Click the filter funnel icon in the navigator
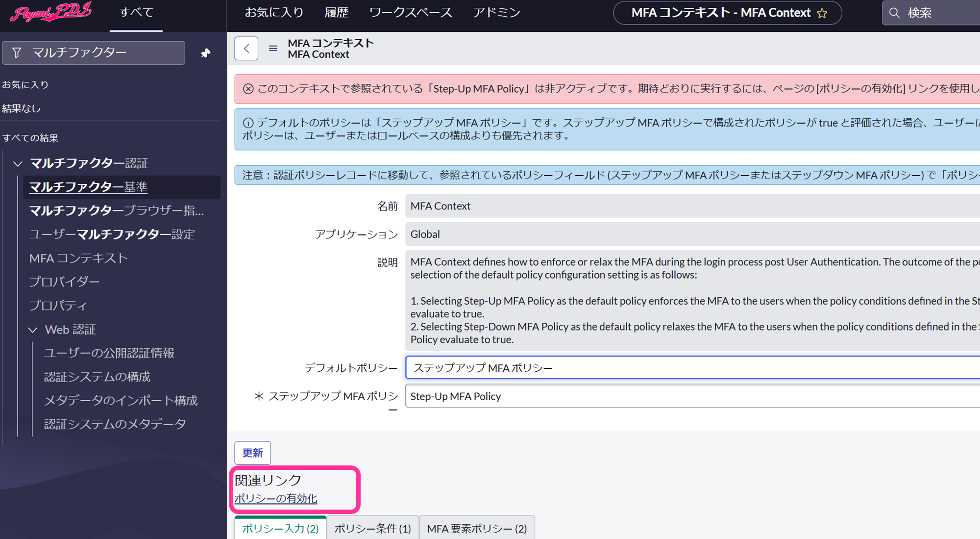 pyautogui.click(x=17, y=52)
